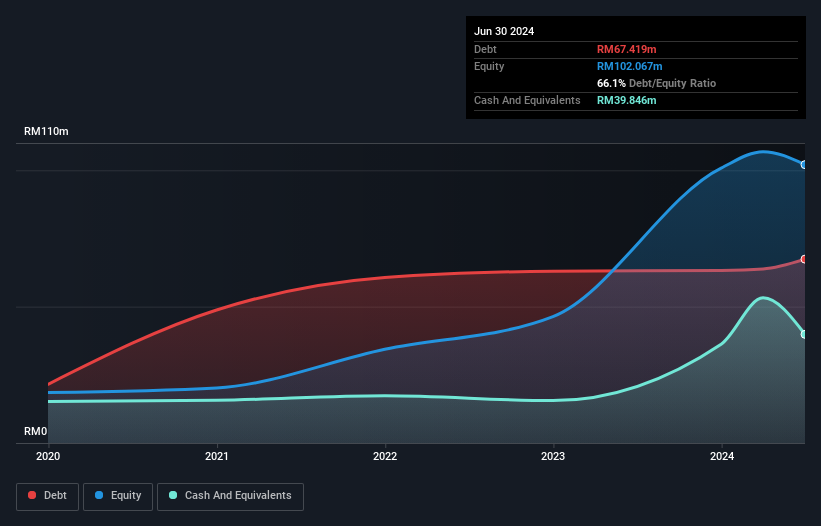Select the 2022 x-axis label
This screenshot has width=821, height=526.
click(x=385, y=456)
